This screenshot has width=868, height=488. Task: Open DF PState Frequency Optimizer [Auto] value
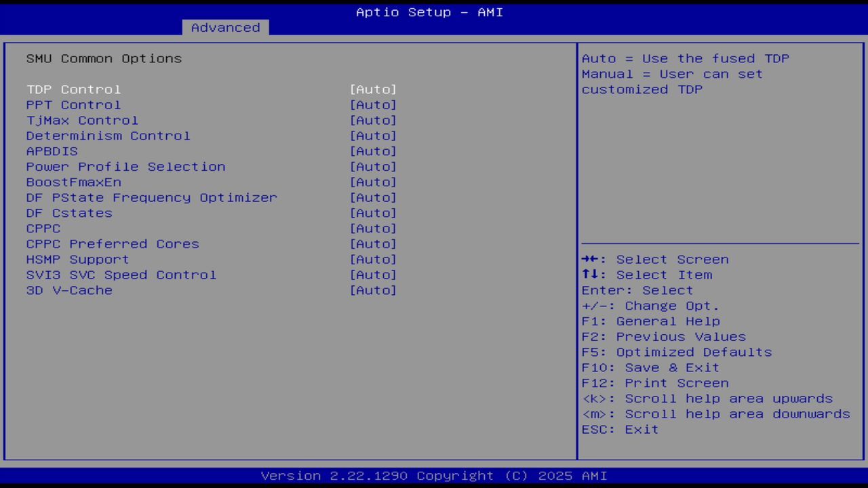(373, 198)
